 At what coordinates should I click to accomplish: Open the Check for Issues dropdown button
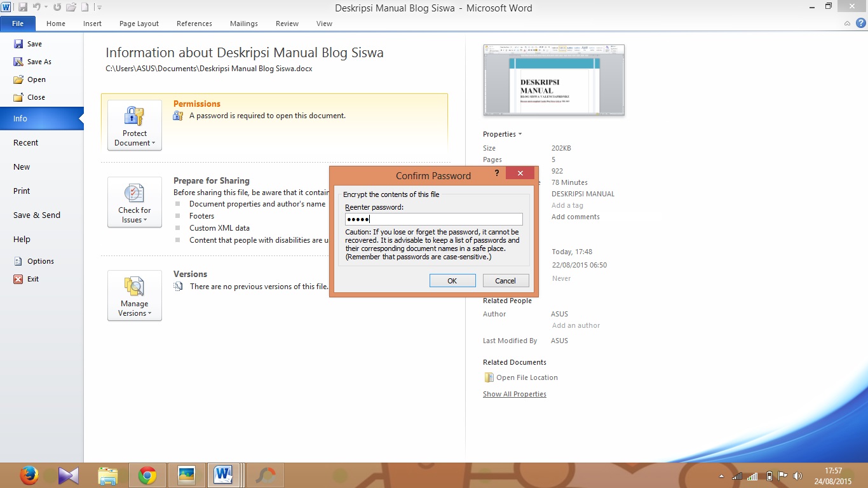click(x=135, y=202)
